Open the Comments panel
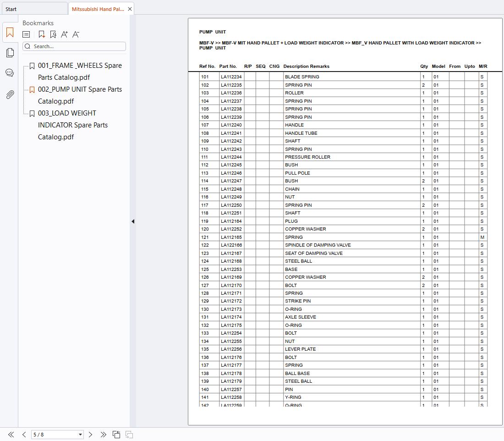 click(10, 73)
